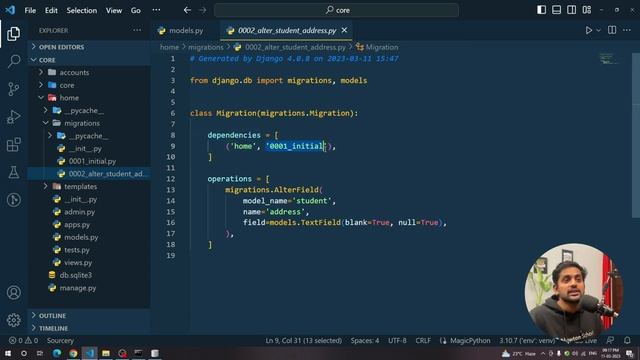The width and height of the screenshot is (640, 360).
Task: Open the Edit menu
Action: click(51, 10)
